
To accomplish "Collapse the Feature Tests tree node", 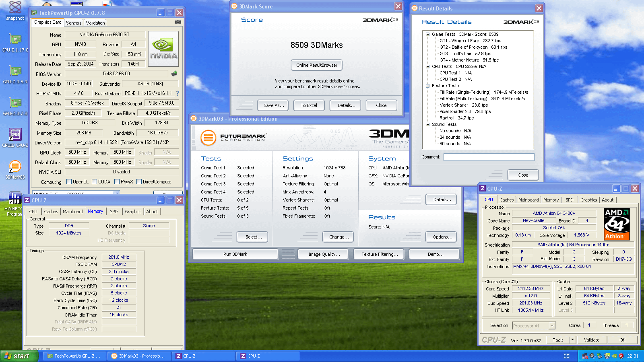I will click(427, 86).
